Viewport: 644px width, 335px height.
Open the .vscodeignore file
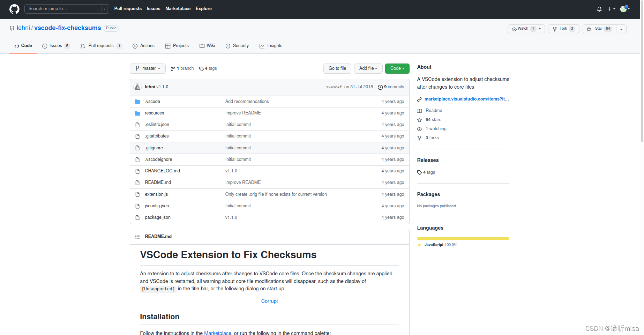158,159
